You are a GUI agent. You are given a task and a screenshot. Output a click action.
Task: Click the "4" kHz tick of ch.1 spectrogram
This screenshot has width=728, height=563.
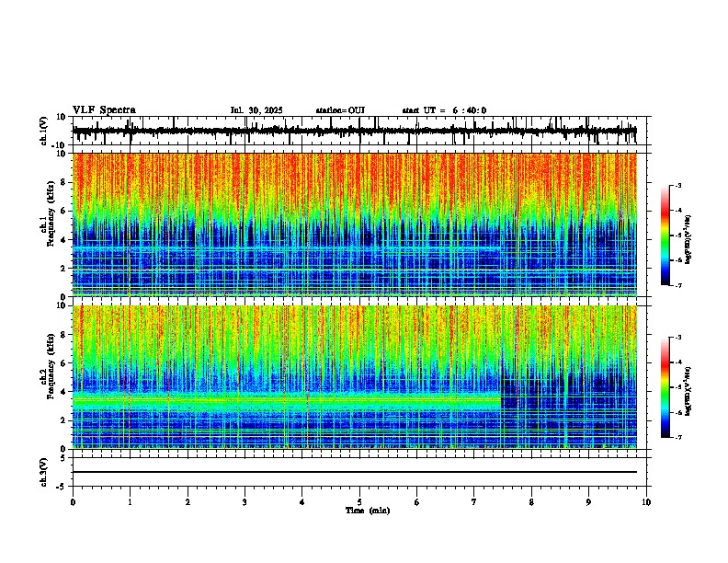click(63, 240)
